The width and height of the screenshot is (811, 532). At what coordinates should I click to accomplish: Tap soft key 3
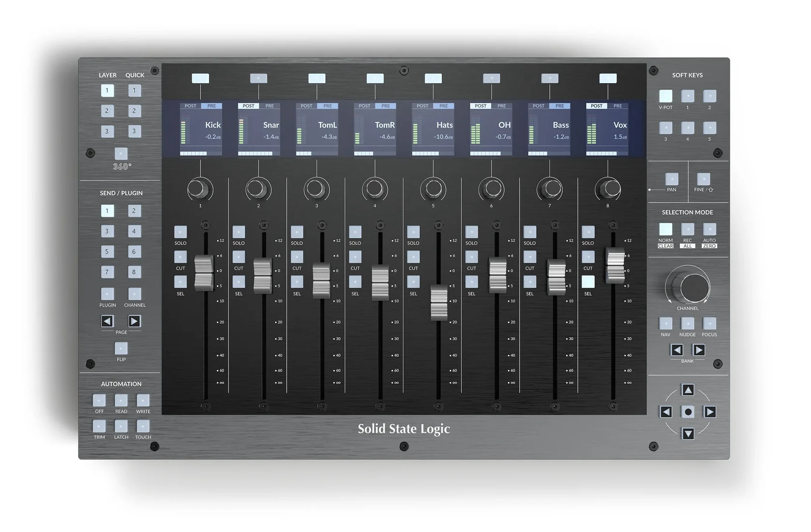coord(666,128)
